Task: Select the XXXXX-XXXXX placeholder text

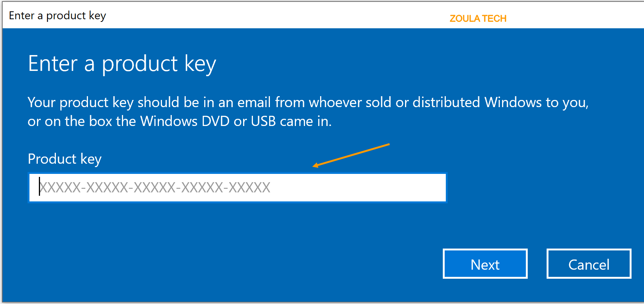Action: [155, 187]
